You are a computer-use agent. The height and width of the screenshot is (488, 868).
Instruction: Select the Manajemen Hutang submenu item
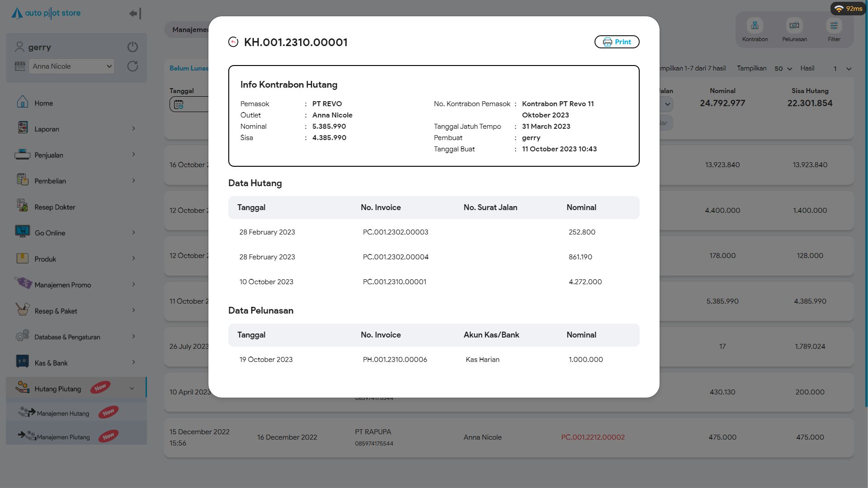(x=63, y=413)
